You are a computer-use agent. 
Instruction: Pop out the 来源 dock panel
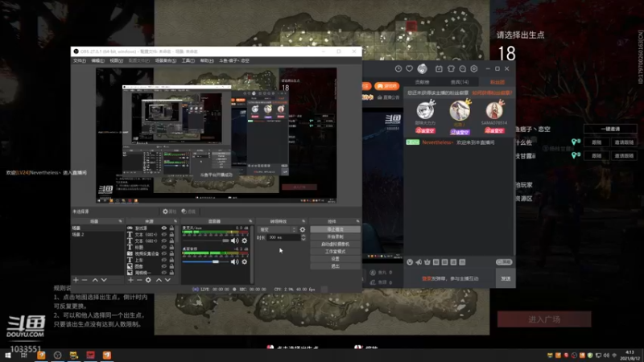(175, 222)
